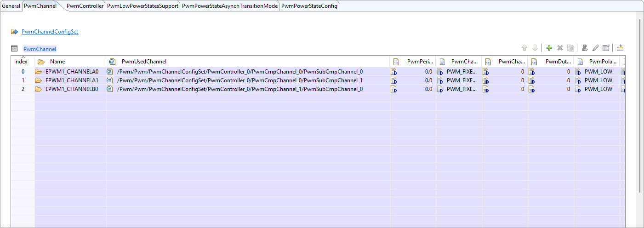The height and width of the screenshot is (228, 644).
Task: Select the PWM_LOW polarity cell in row 1
Action: [x=598, y=80]
